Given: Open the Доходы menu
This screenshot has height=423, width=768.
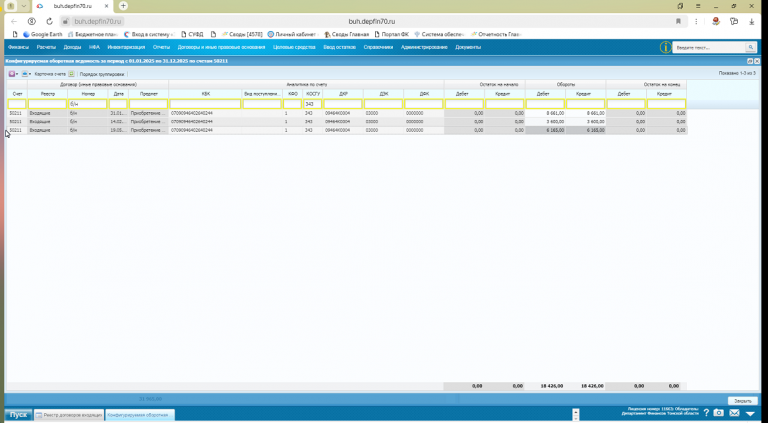Looking at the screenshot, I should pos(72,47).
